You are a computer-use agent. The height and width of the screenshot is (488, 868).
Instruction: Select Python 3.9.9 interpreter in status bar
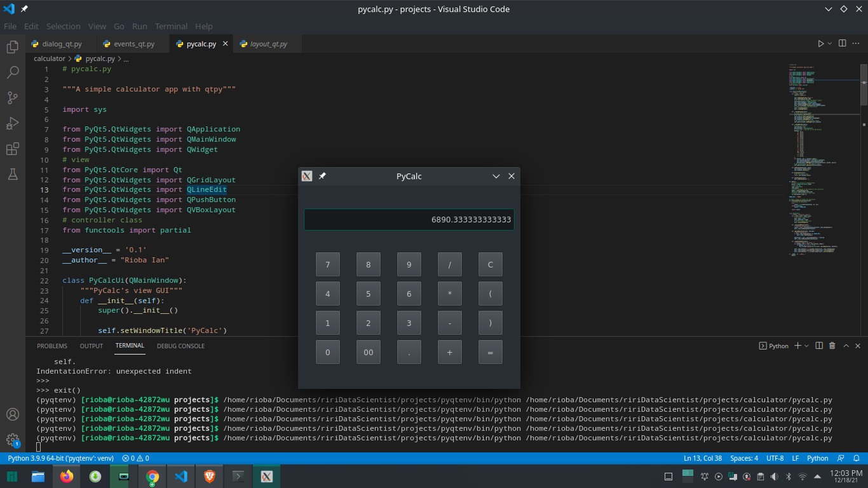tap(61, 458)
